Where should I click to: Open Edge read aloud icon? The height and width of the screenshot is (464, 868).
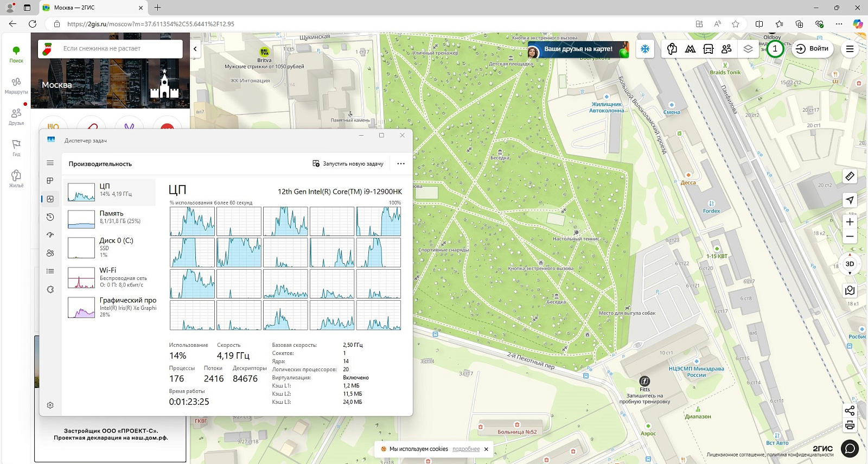coord(718,24)
